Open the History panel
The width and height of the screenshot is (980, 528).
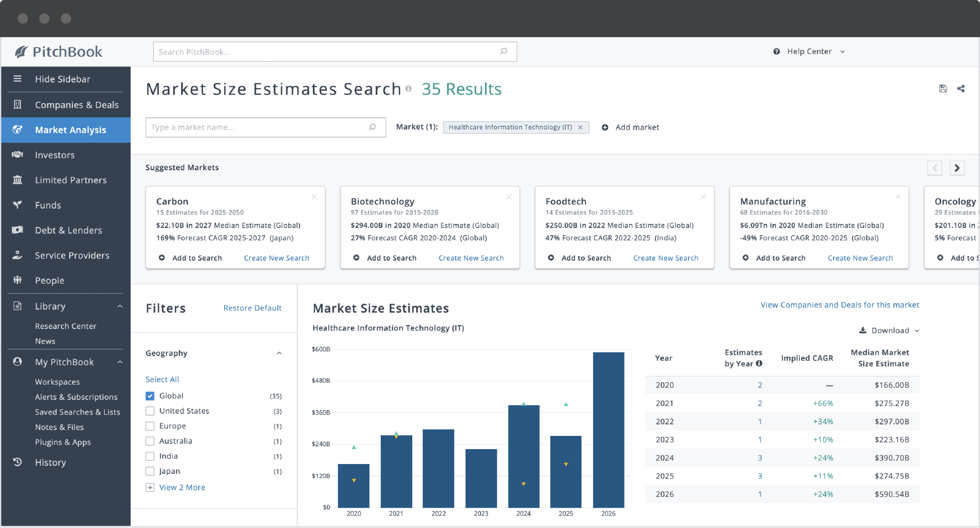pos(50,462)
